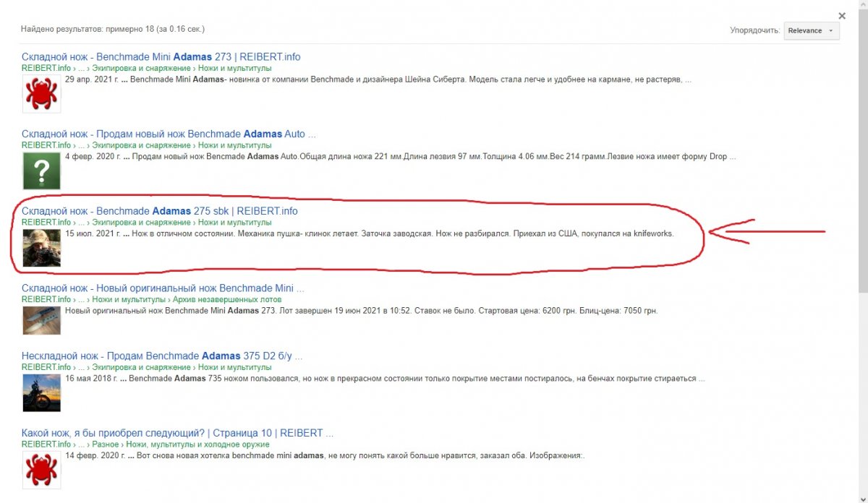Open new original Benchmade Mini knife listing
The image size is (868, 503).
[x=163, y=288]
